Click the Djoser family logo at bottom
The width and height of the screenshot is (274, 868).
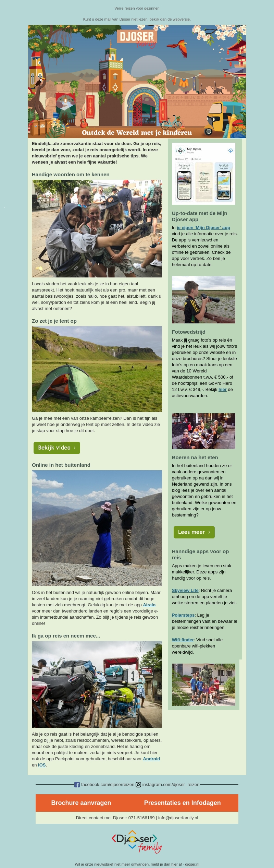tap(137, 841)
